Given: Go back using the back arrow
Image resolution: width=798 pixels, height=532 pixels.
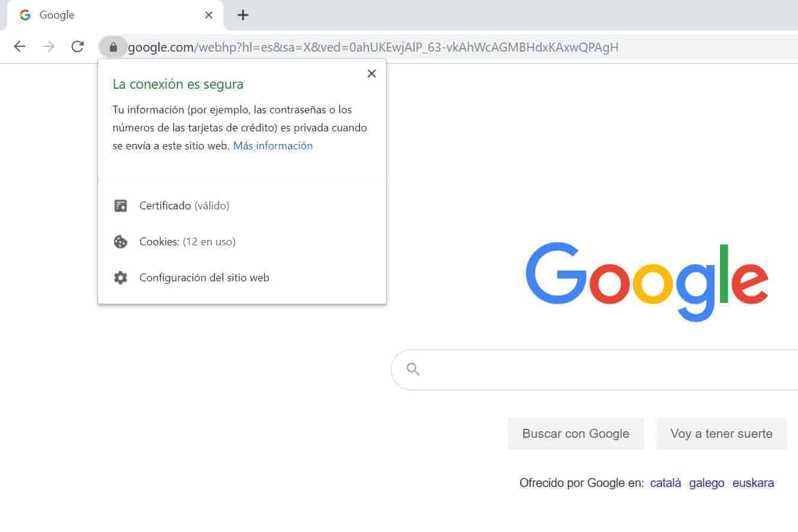Looking at the screenshot, I should tap(20, 47).
